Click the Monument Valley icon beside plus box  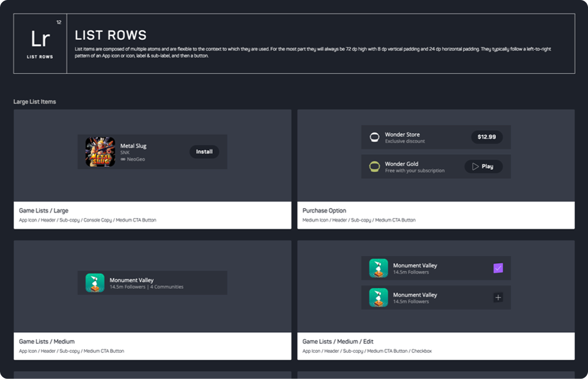379,298
